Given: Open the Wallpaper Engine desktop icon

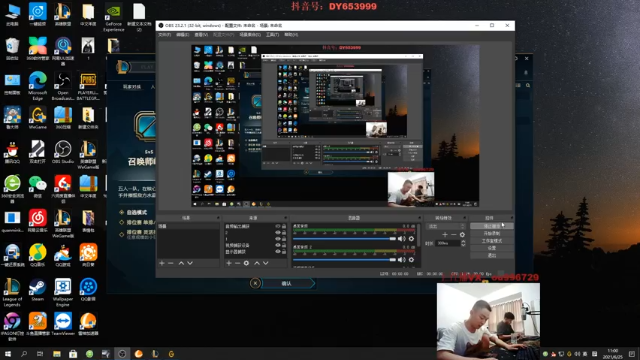Looking at the screenshot, I should point(62,292).
